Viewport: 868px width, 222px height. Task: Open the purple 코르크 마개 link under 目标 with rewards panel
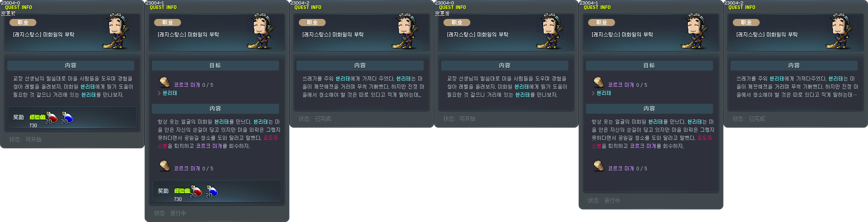point(187,85)
